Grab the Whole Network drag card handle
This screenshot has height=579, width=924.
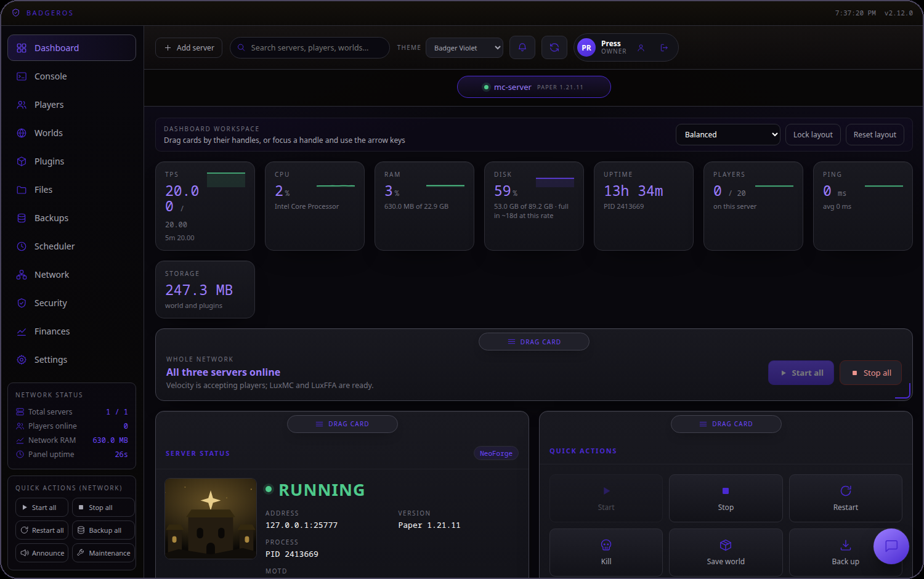(534, 342)
